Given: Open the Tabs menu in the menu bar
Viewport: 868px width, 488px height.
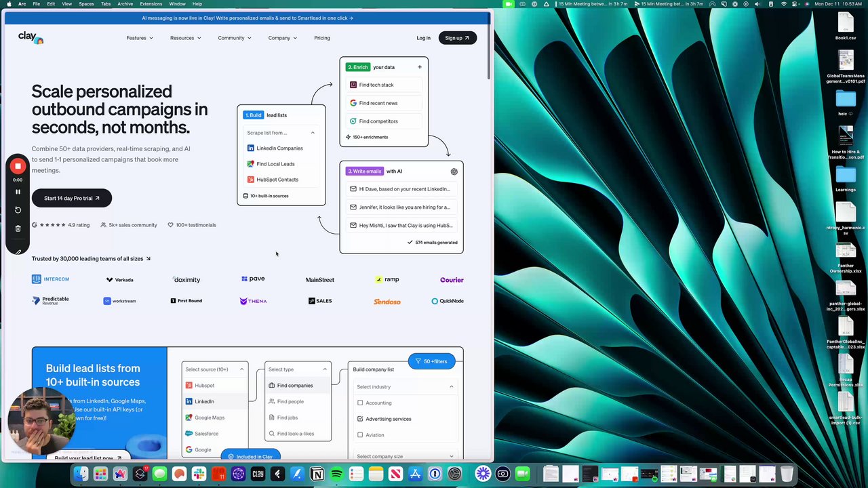Looking at the screenshot, I should tap(106, 3).
